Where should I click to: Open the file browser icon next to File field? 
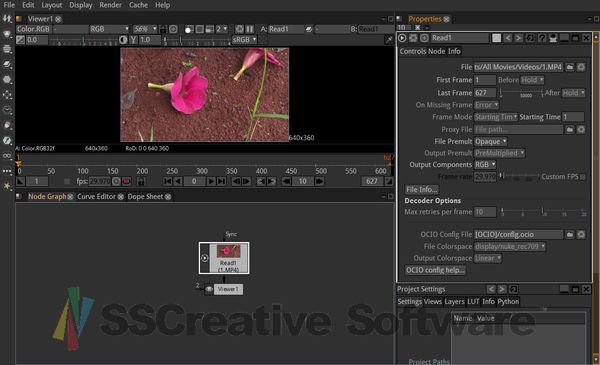(570, 67)
